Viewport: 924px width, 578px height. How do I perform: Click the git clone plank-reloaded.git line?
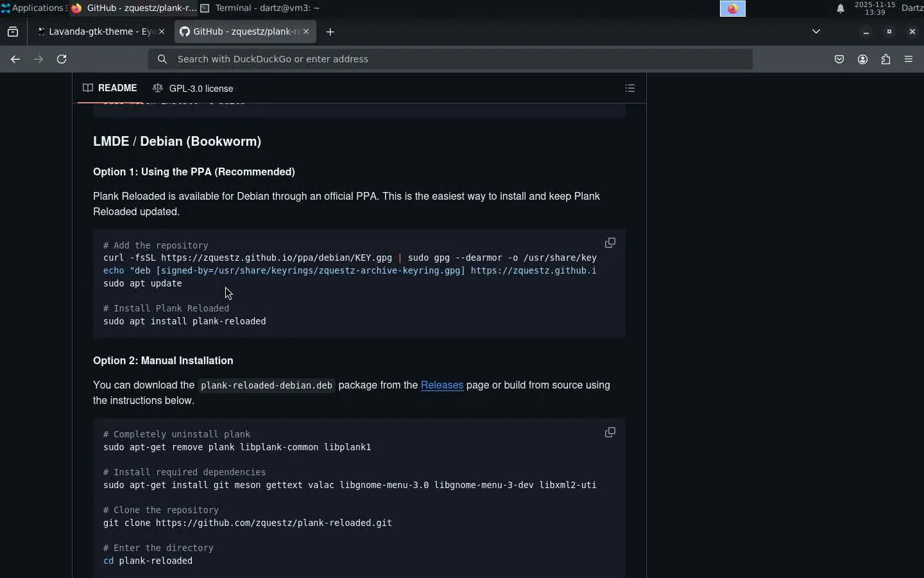point(248,523)
